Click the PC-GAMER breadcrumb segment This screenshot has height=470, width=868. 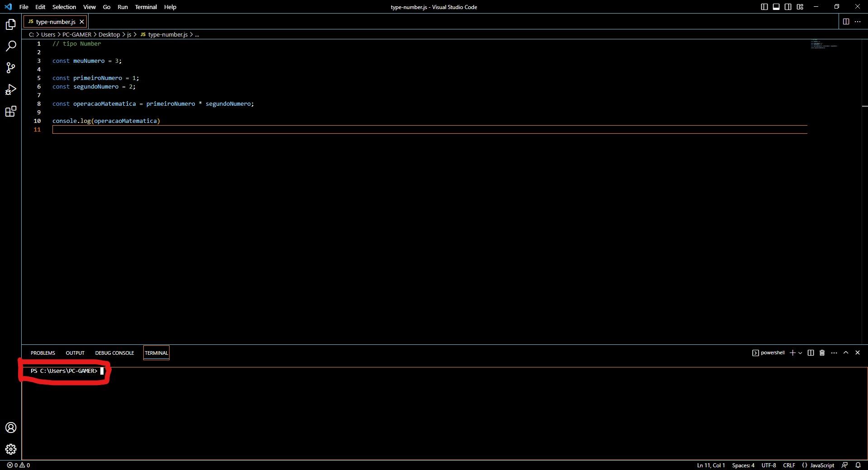(x=77, y=34)
